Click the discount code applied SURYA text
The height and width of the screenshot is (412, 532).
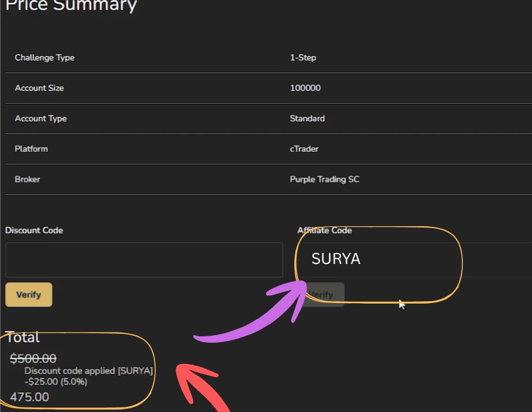point(88,370)
